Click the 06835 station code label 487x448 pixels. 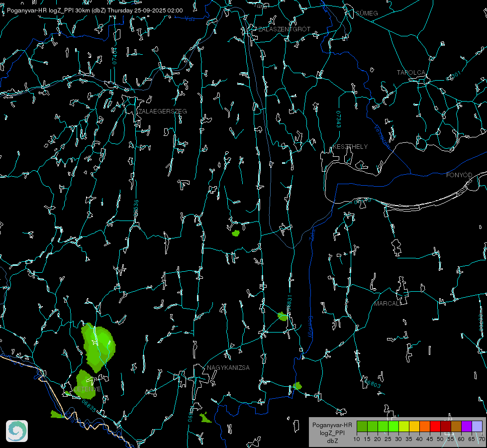click(x=89, y=406)
